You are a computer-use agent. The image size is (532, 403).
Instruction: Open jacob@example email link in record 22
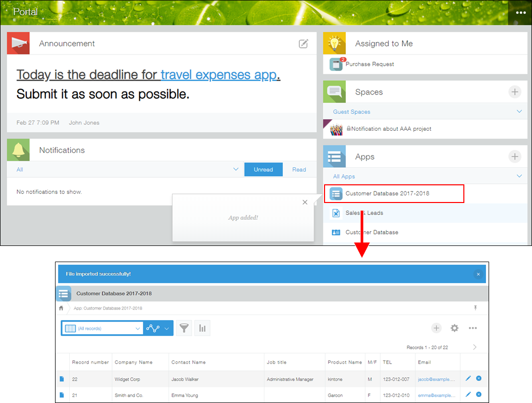(x=436, y=378)
